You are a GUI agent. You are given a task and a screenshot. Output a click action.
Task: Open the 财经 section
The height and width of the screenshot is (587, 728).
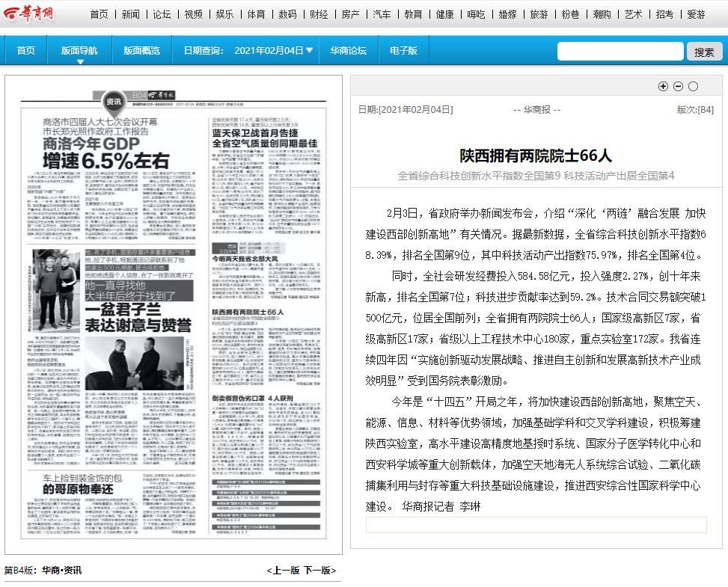click(319, 14)
